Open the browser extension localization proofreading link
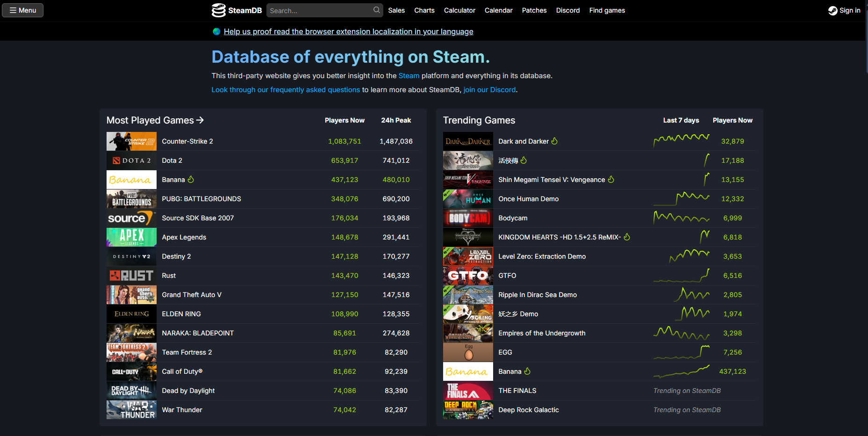Image resolution: width=868 pixels, height=436 pixels. (x=349, y=31)
